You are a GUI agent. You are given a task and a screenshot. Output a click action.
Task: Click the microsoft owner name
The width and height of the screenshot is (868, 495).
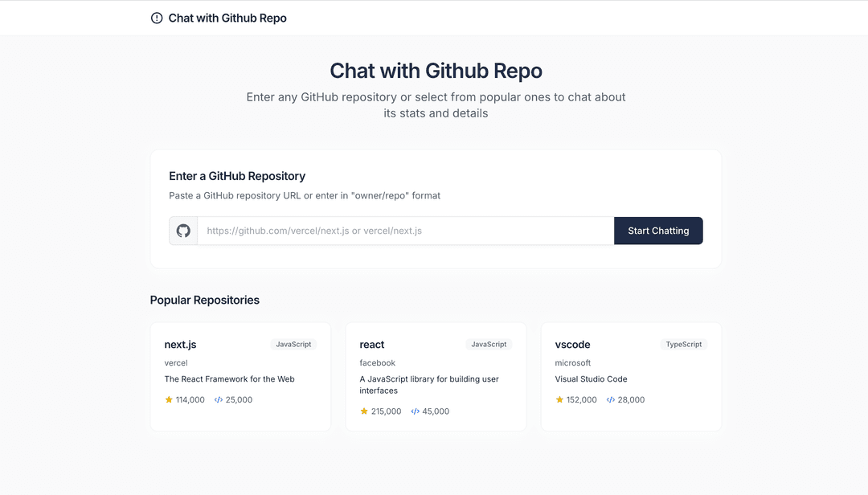[x=573, y=362]
